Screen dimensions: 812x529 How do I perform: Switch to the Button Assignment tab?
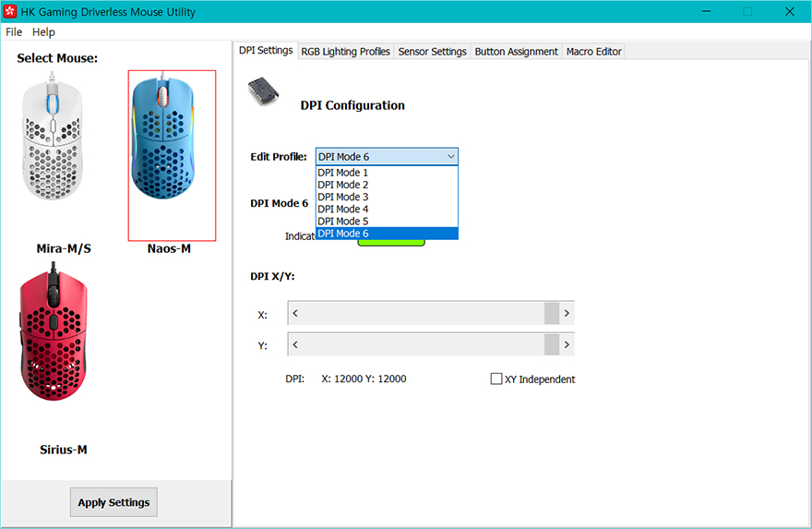[x=516, y=52]
